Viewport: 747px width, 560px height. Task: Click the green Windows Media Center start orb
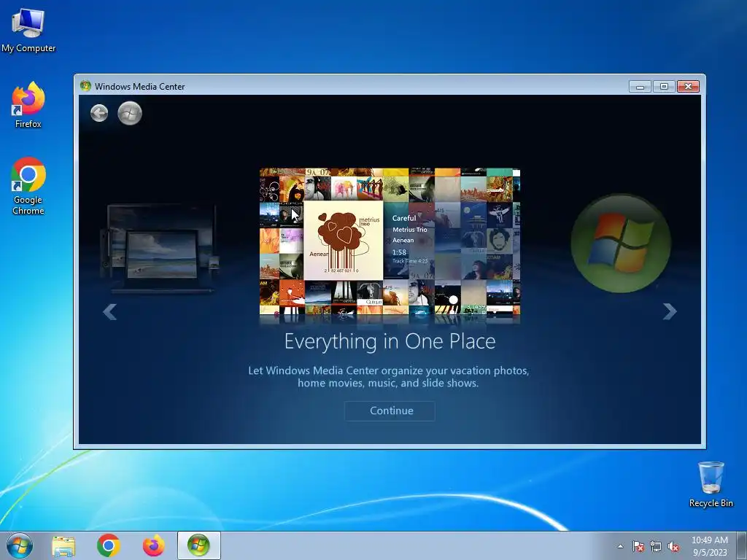pos(130,113)
